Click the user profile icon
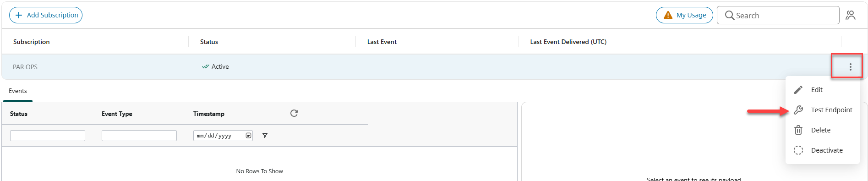868x181 pixels. pos(851,15)
